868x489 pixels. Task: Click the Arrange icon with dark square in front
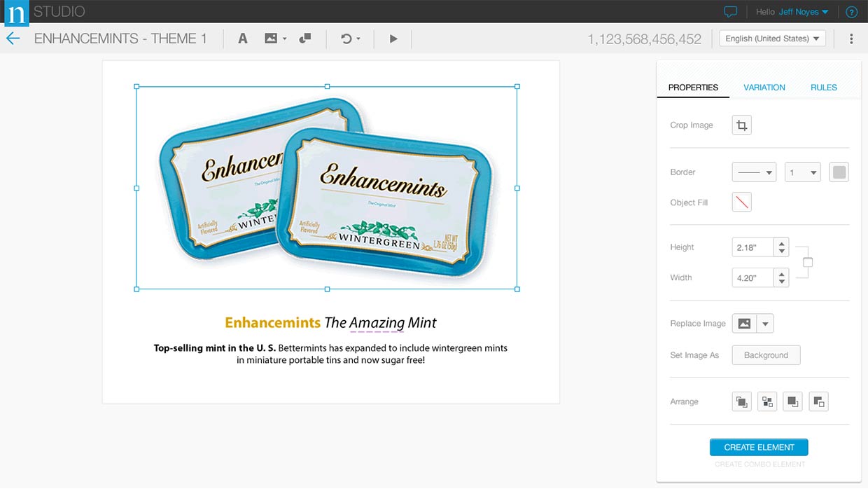[x=793, y=402]
